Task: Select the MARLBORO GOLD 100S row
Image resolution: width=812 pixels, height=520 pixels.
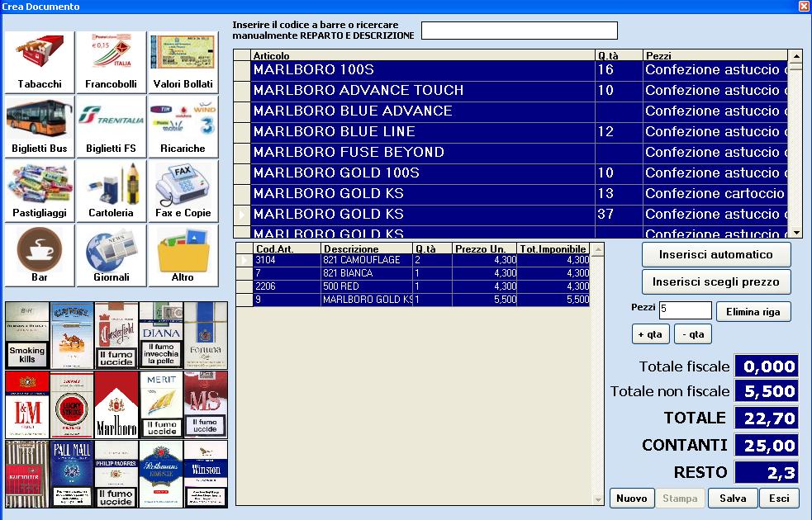Action: (x=510, y=173)
